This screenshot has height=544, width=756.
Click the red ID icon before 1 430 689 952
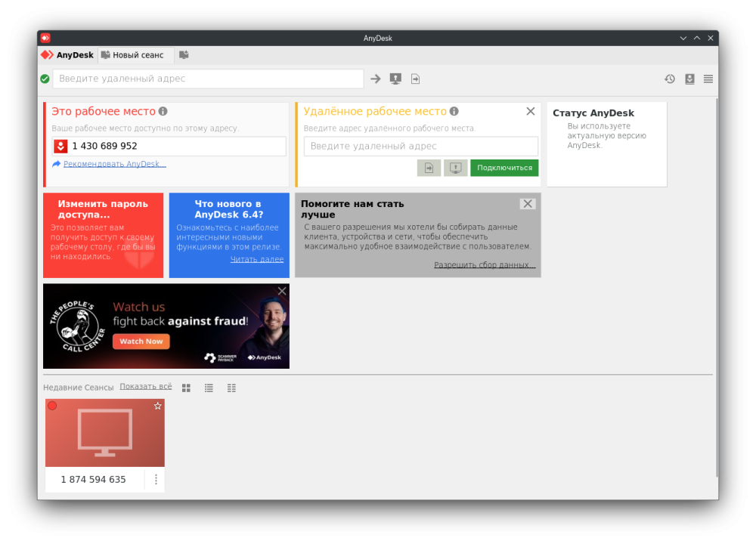[x=60, y=146]
